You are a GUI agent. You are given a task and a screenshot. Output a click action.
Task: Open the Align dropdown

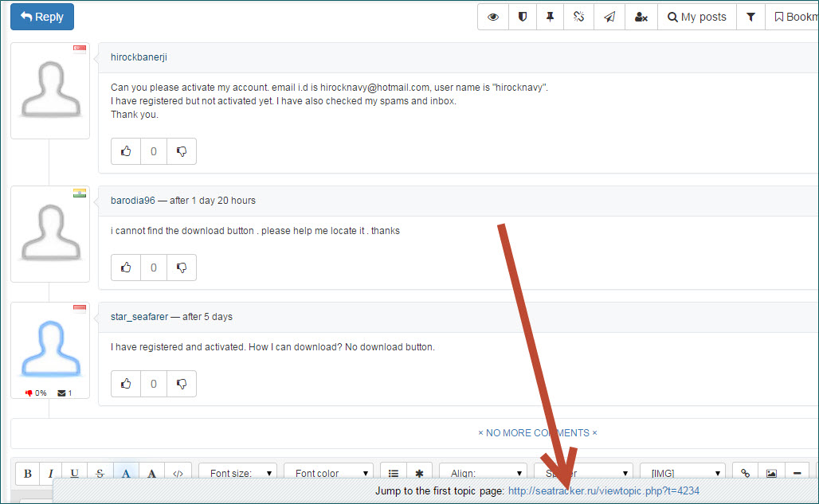(x=483, y=473)
